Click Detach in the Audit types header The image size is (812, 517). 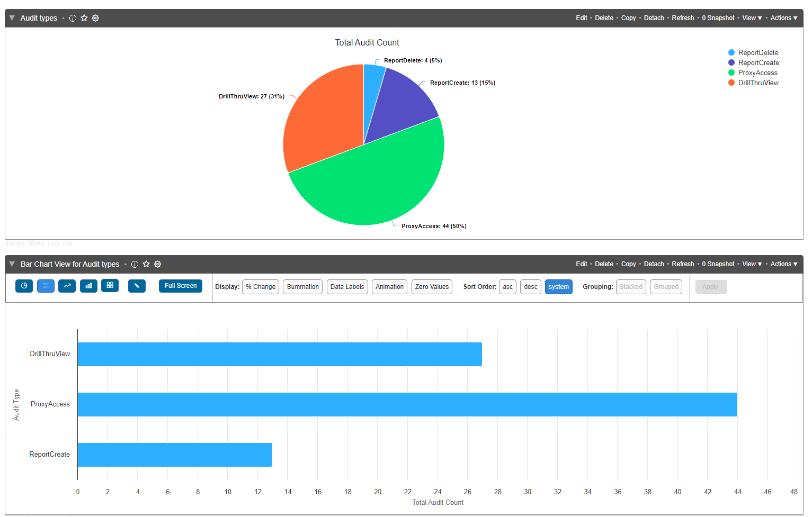pos(654,18)
